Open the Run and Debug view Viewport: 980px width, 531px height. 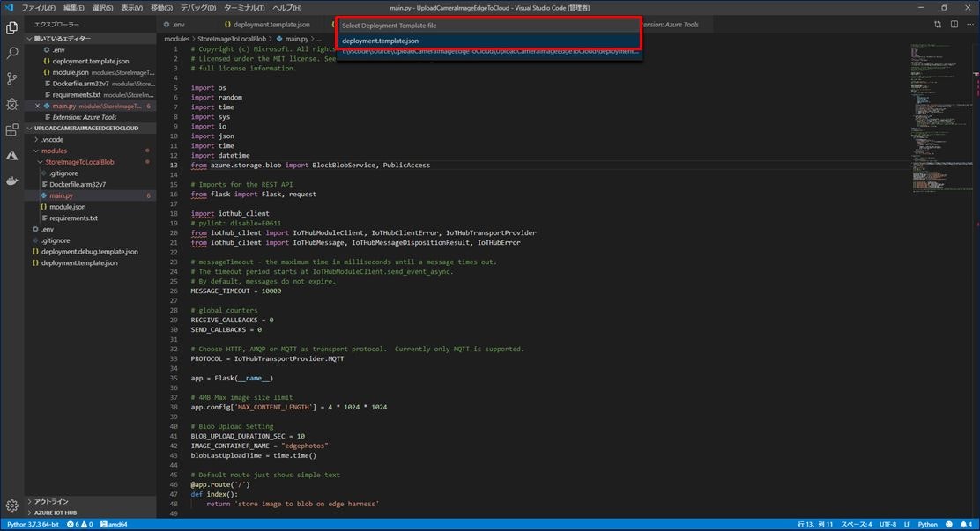click(11, 104)
